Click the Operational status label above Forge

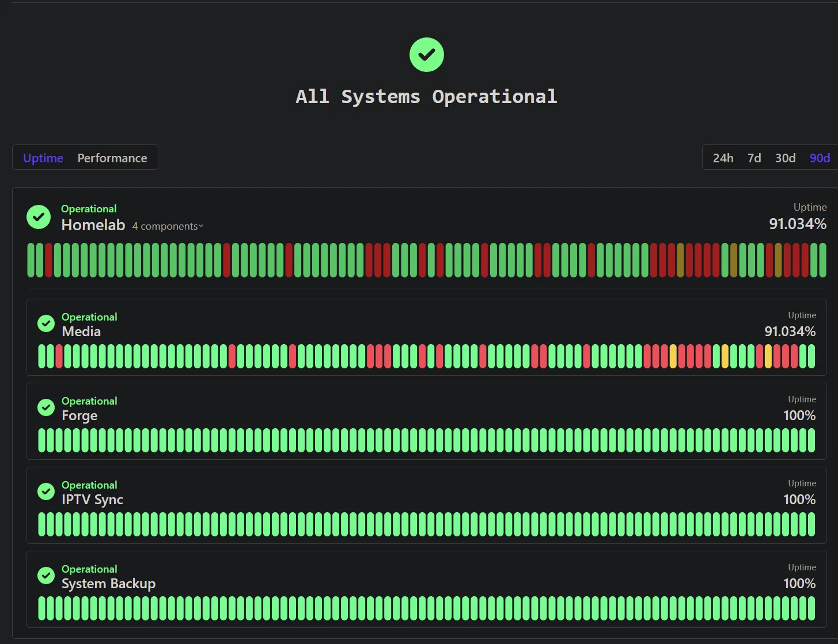pyautogui.click(x=89, y=401)
